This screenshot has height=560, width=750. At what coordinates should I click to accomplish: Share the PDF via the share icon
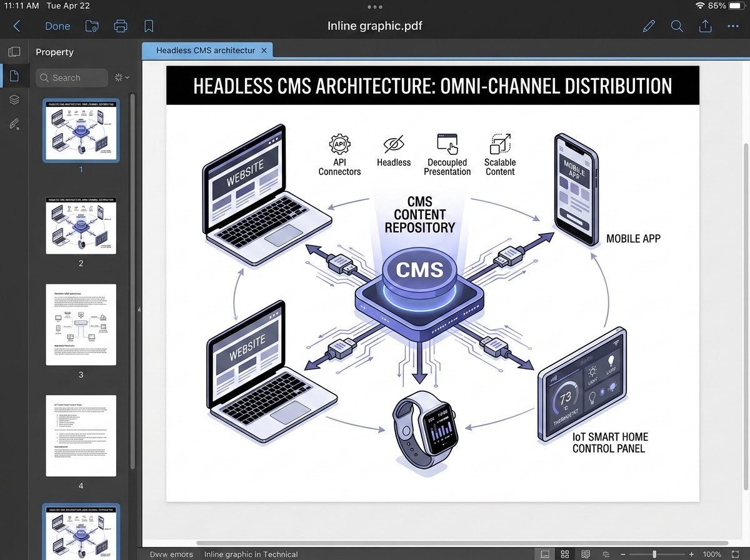pyautogui.click(x=705, y=26)
